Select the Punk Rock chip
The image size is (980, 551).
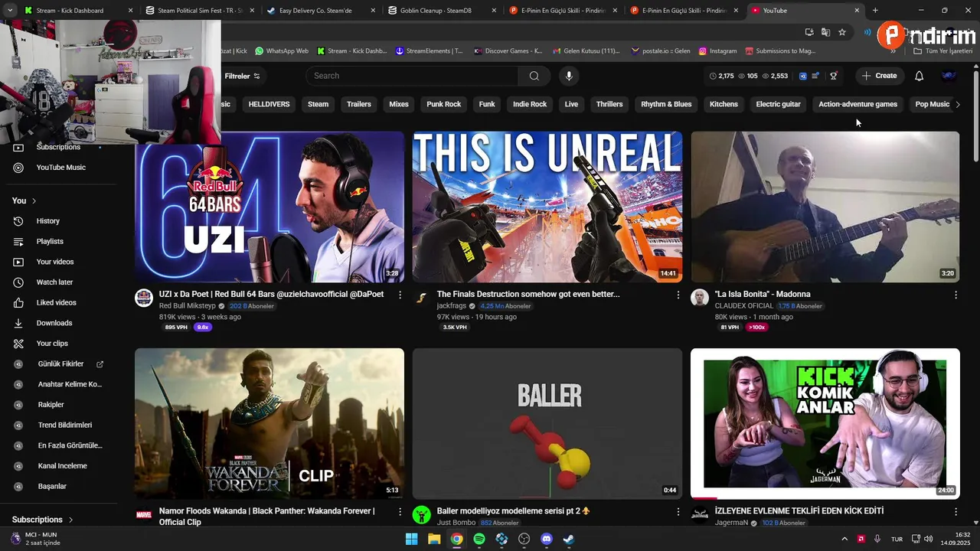coord(443,104)
